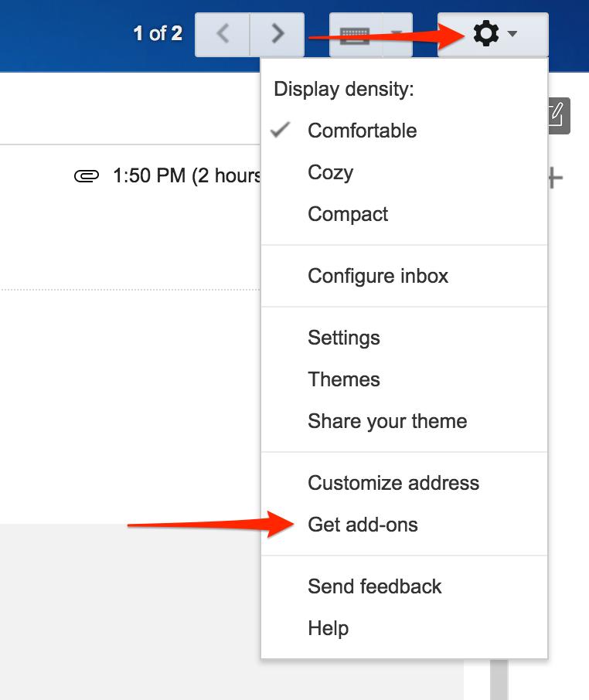This screenshot has height=700, width=589.
Task: Select Cozy display density
Action: click(404, 172)
